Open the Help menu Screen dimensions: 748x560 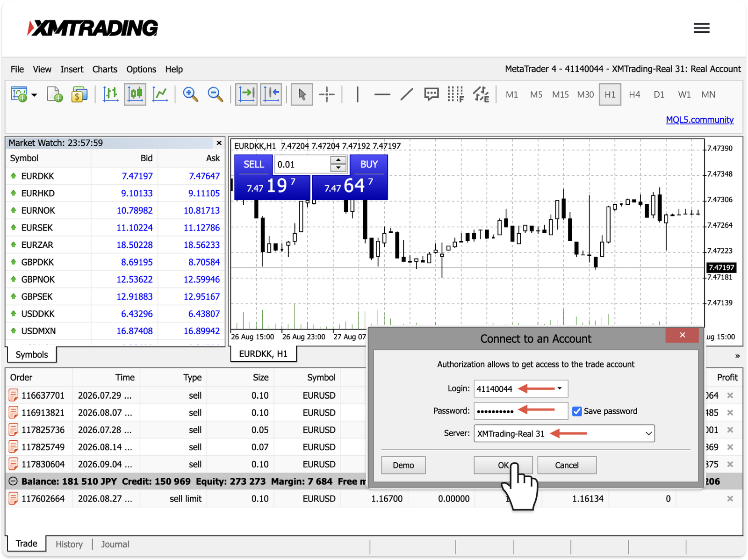coord(174,69)
